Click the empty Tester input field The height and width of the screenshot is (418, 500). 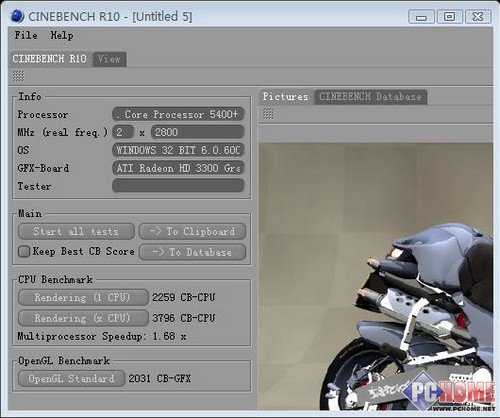pos(178,186)
